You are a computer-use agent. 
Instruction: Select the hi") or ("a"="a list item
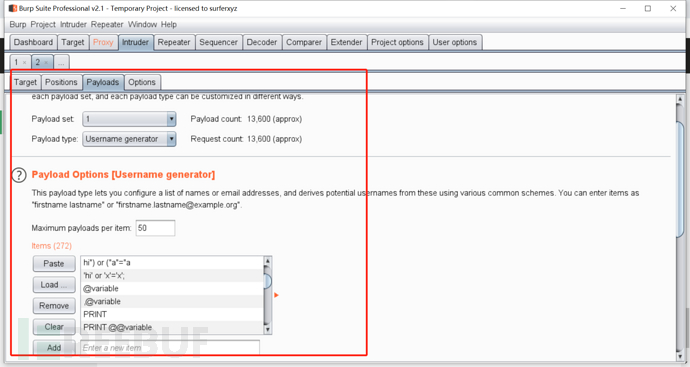coord(172,263)
